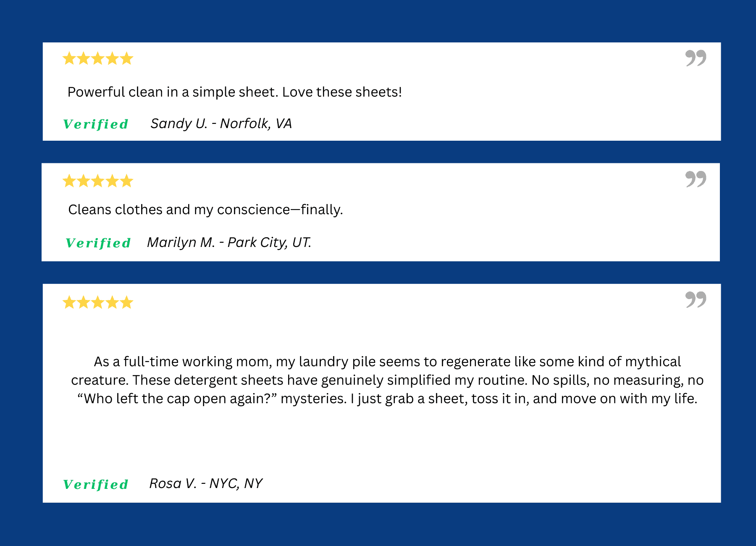The width and height of the screenshot is (756, 546).
Task: Click the green Verified badge beside Rosa V.
Action: pyautogui.click(x=96, y=485)
